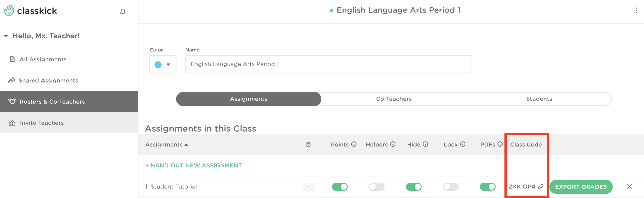This screenshot has width=644, height=198.
Task: Click the notification bell icon
Action: coord(123,11)
